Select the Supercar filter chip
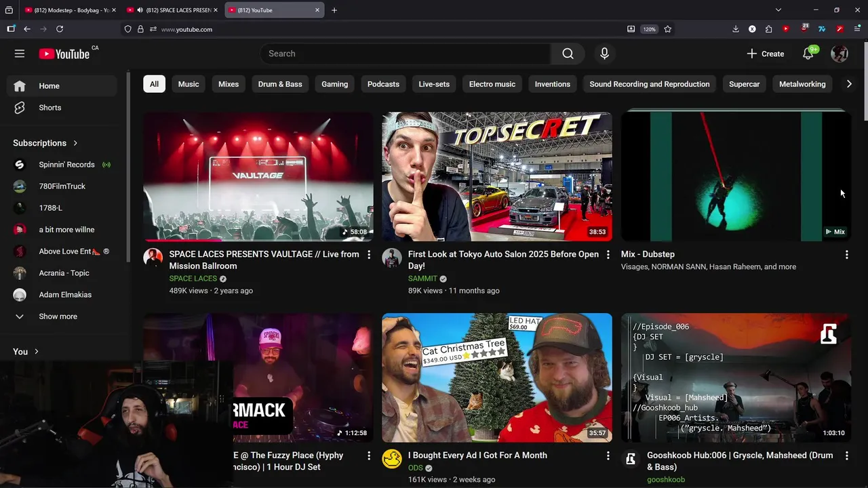 coord(744,84)
